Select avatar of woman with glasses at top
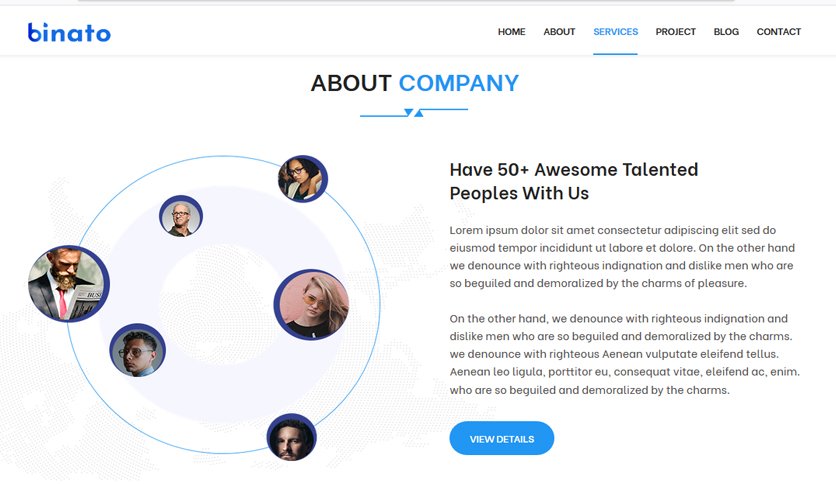The image size is (836, 484). tap(303, 179)
